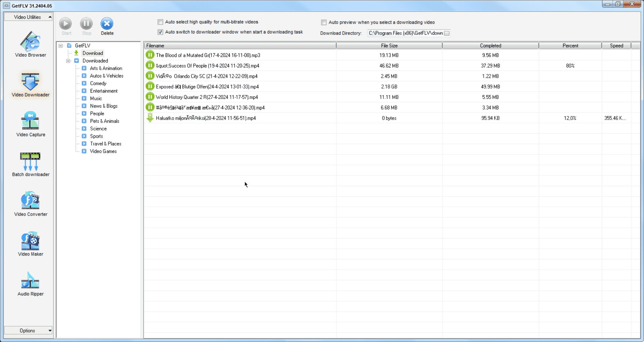Sort by File Size column header
This screenshot has height=342, width=644.
pyautogui.click(x=389, y=46)
